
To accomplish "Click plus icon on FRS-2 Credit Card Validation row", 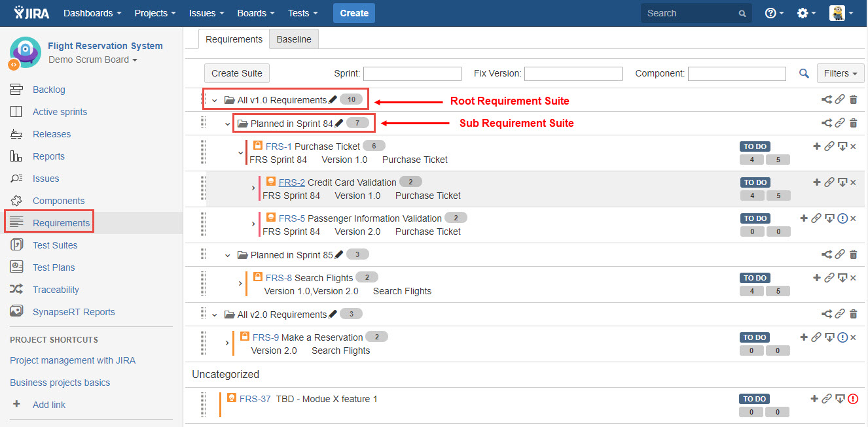I will click(x=816, y=182).
